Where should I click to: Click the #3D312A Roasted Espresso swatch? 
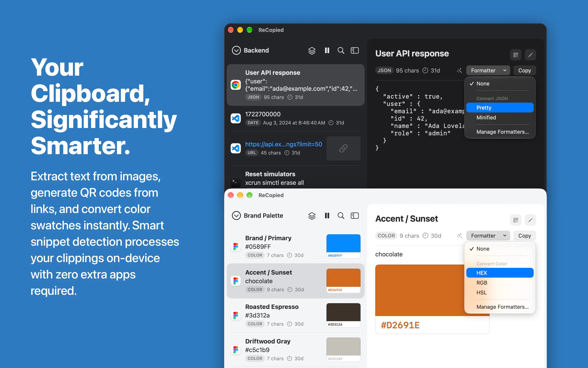[343, 315]
